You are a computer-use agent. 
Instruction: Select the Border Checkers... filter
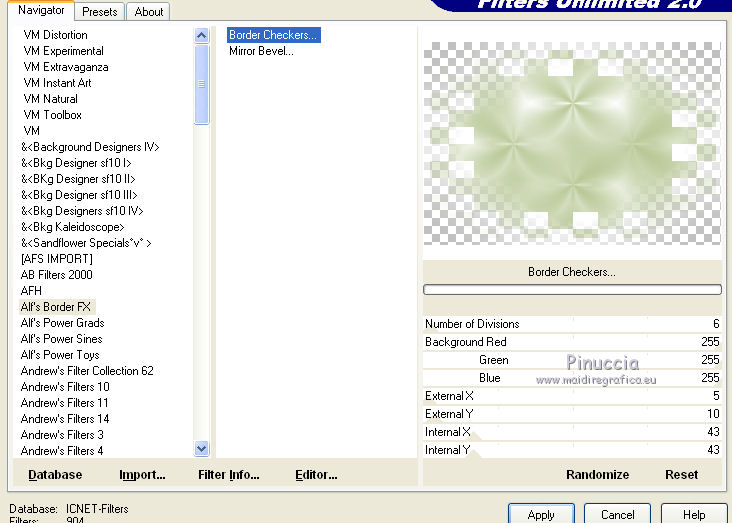point(274,35)
